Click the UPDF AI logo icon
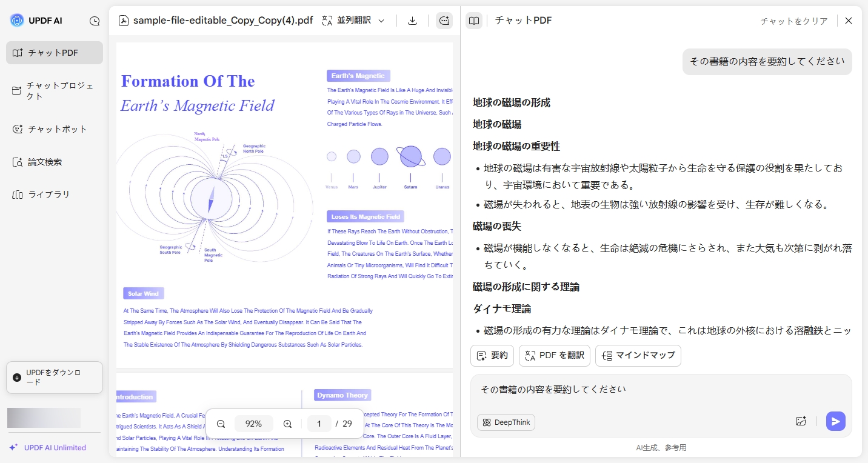The width and height of the screenshot is (868, 463). pos(16,21)
